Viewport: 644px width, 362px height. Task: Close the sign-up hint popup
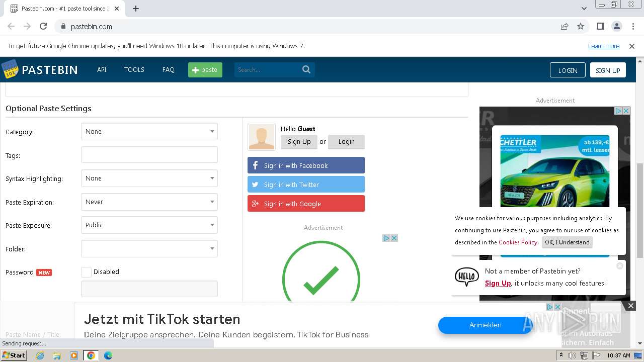tap(620, 265)
